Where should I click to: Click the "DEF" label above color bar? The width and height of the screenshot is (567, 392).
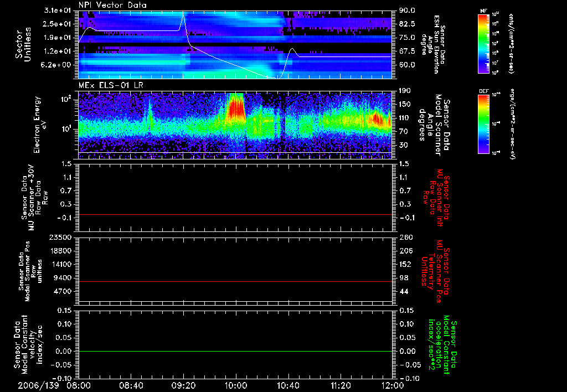(x=484, y=91)
